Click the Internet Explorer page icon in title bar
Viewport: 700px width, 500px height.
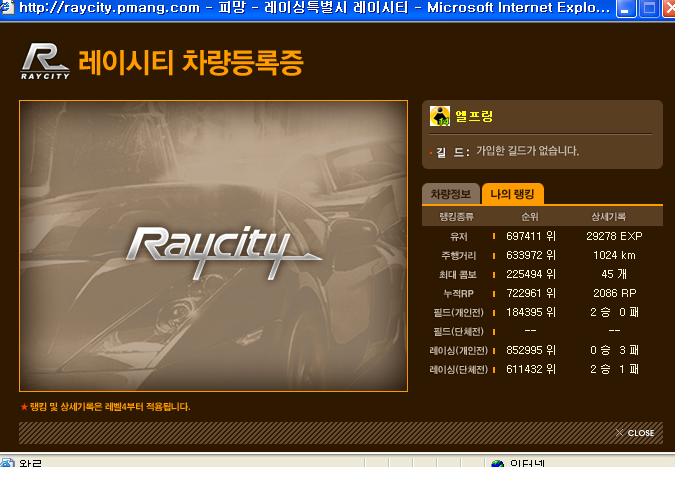tap(7, 7)
